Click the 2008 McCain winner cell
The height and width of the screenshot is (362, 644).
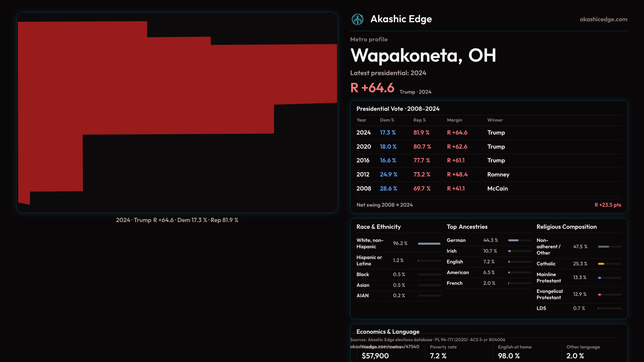497,189
